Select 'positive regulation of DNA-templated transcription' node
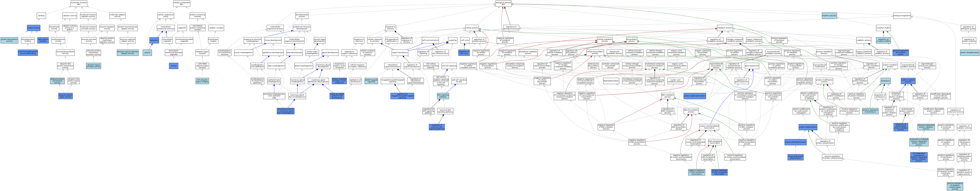Image resolution: width=980 pixels, height=191 pixels. (719, 172)
